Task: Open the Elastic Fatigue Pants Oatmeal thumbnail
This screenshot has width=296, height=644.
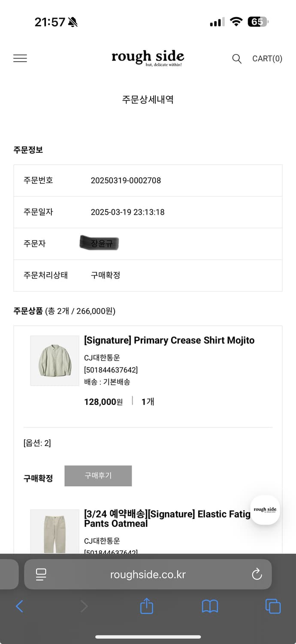Action: [x=54, y=532]
